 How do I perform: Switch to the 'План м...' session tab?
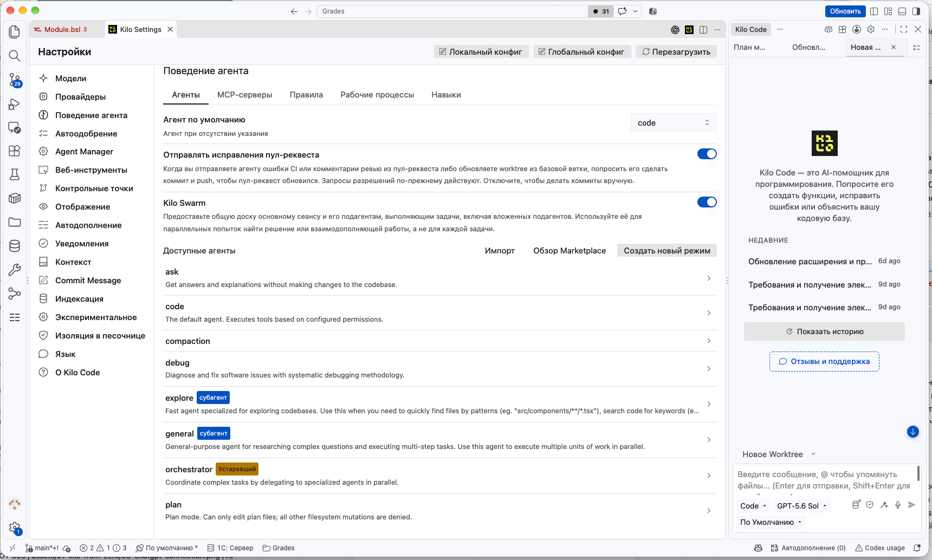[749, 48]
